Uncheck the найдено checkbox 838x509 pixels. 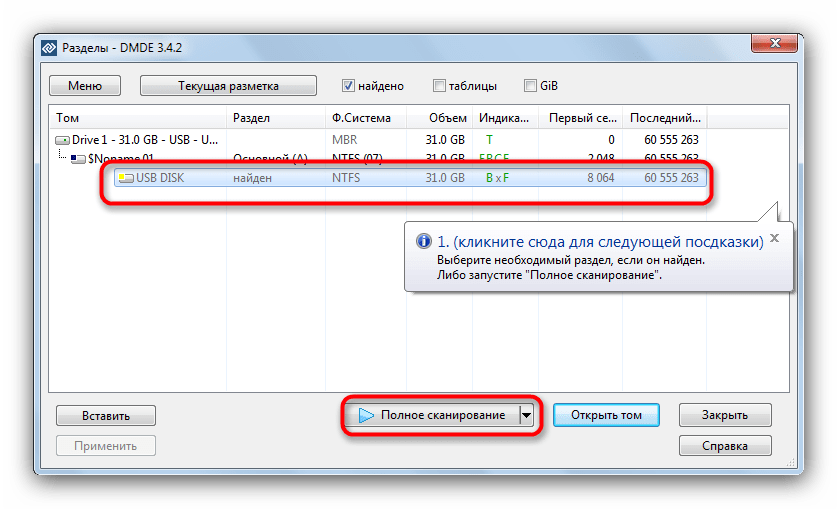click(x=348, y=86)
